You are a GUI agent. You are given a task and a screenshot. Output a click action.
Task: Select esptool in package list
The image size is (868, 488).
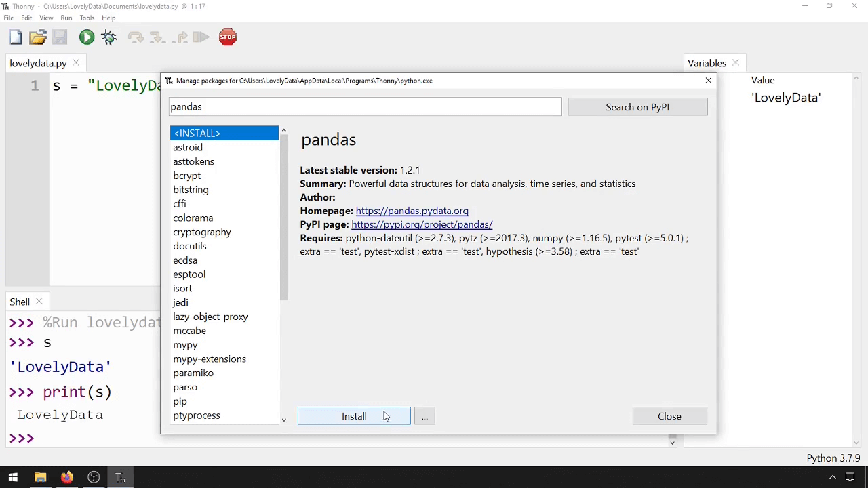point(224,274)
